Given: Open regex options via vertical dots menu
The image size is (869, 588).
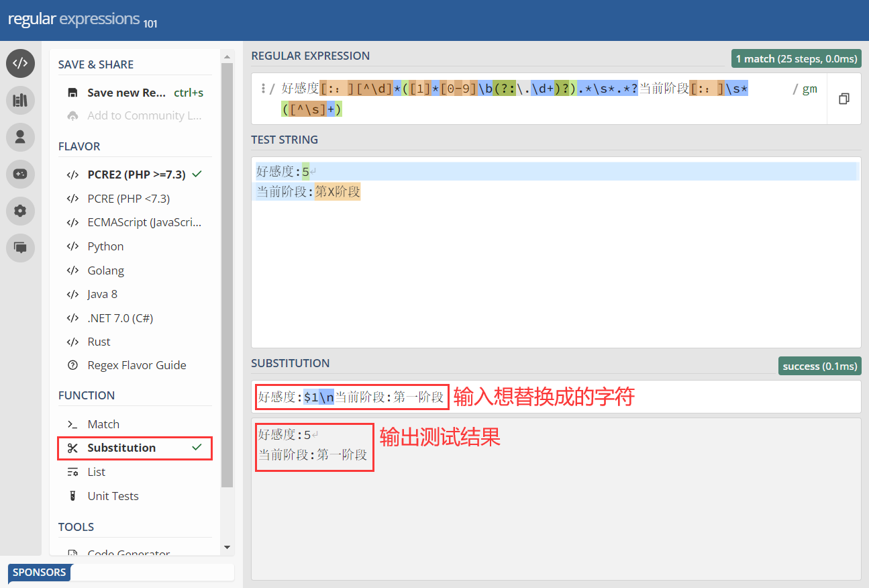Looking at the screenshot, I should tap(264, 88).
